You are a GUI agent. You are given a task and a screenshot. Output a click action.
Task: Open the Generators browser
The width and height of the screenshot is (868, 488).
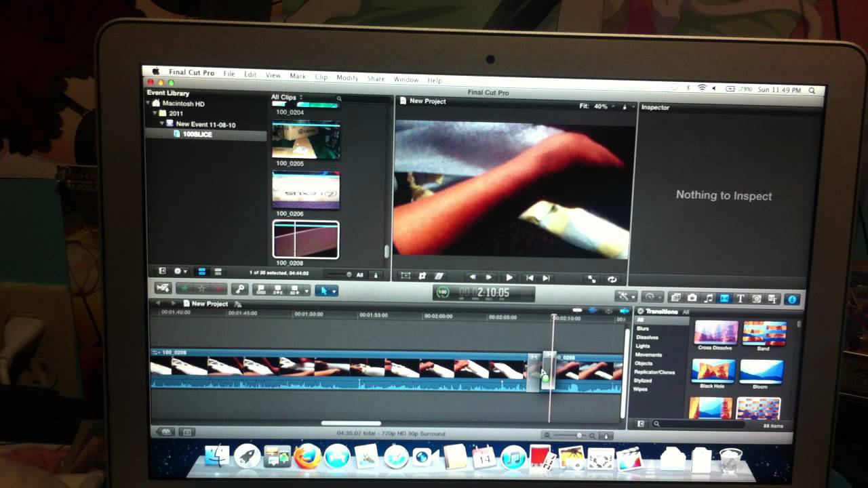(x=757, y=298)
